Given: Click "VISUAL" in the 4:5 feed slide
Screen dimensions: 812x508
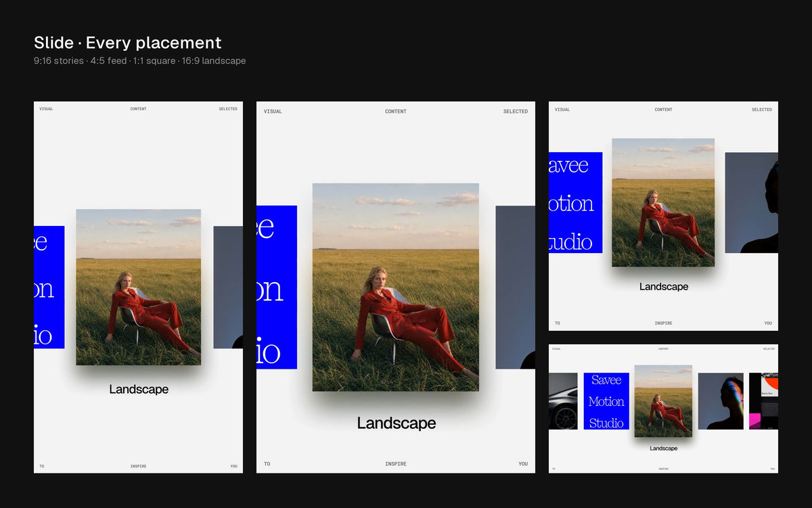Looking at the screenshot, I should click(x=273, y=112).
